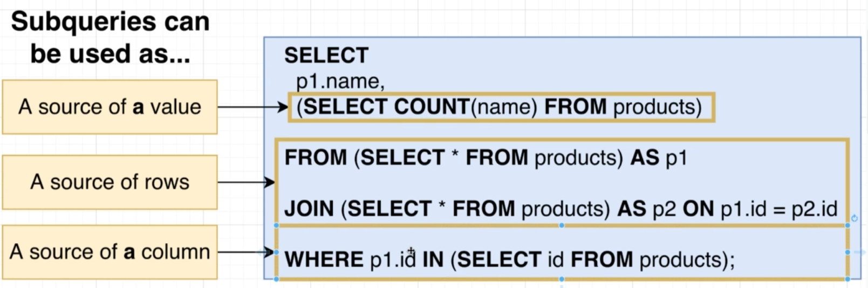Select the 'A source of rows' box

[110, 182]
